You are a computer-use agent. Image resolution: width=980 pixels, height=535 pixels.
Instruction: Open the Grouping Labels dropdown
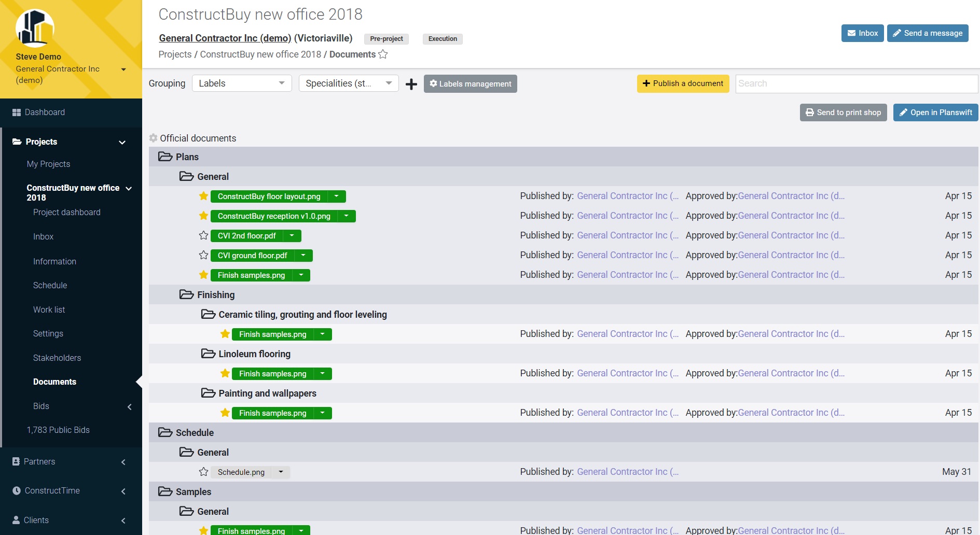[x=242, y=83]
